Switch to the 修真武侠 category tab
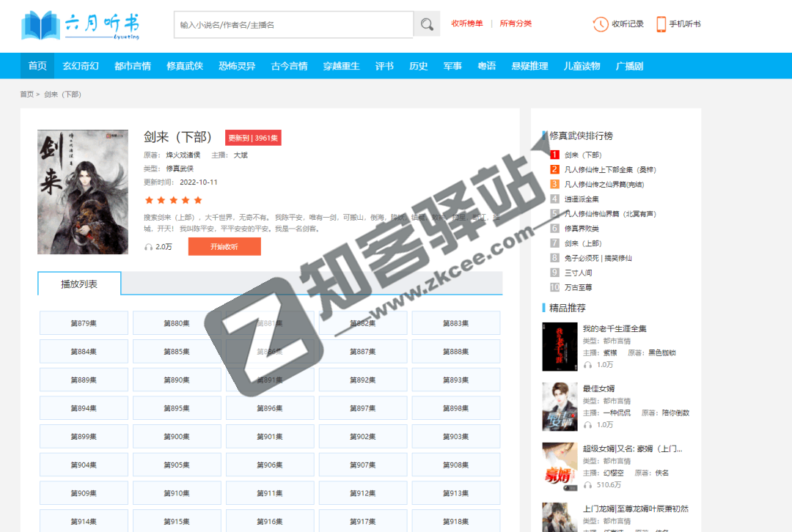The width and height of the screenshot is (792, 532). point(185,65)
